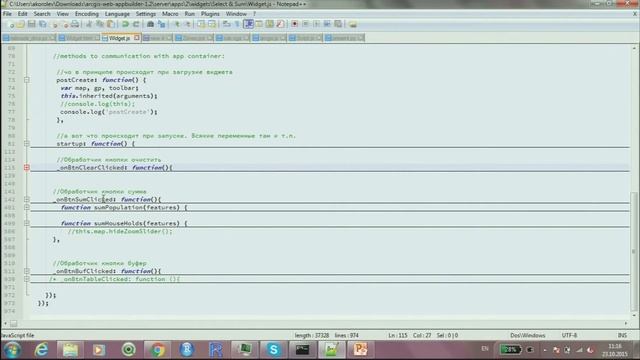The width and height of the screenshot is (640, 360).
Task: Redo with the Redo arrow icon
Action: point(136,24)
